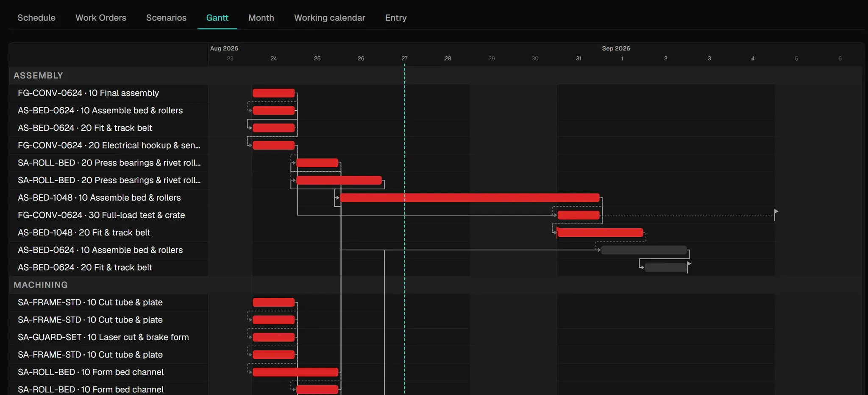This screenshot has width=868, height=395.
Task: Click the red bar for FG-CONV-0624 · 20 Electrical hookup
Action: click(273, 145)
